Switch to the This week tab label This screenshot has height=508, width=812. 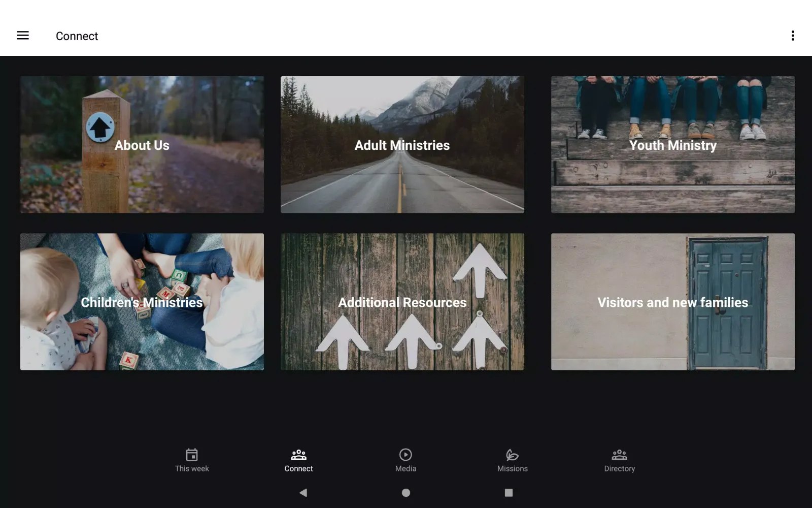pos(192,468)
